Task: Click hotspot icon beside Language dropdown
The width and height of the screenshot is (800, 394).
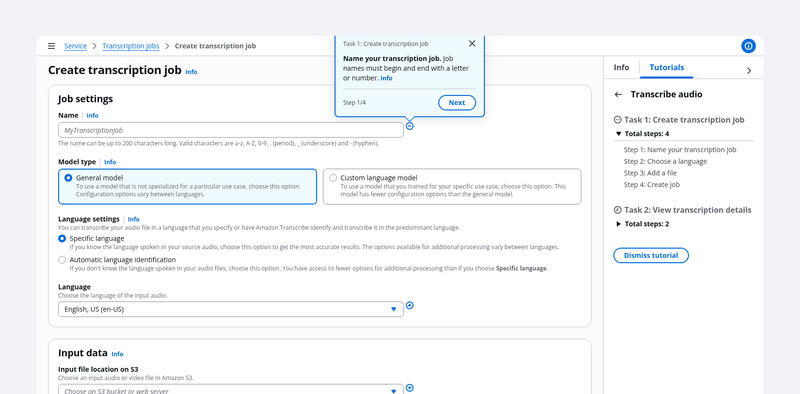Action: point(410,305)
